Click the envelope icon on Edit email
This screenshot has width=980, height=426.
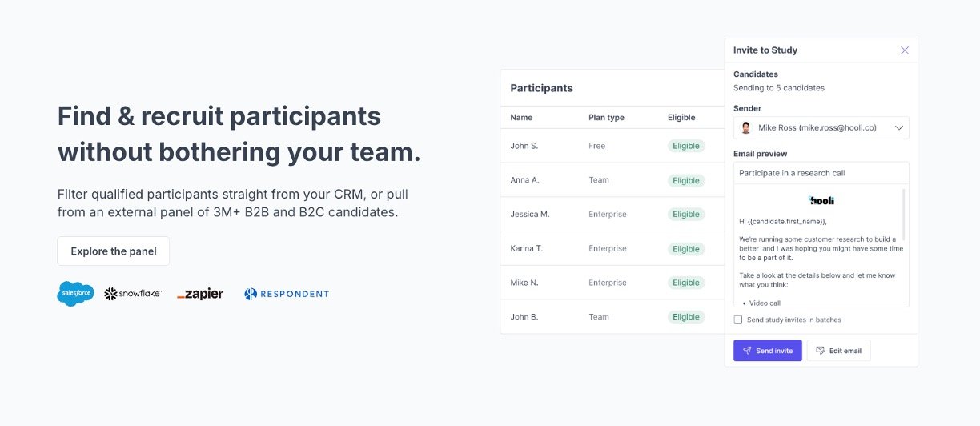pos(820,351)
